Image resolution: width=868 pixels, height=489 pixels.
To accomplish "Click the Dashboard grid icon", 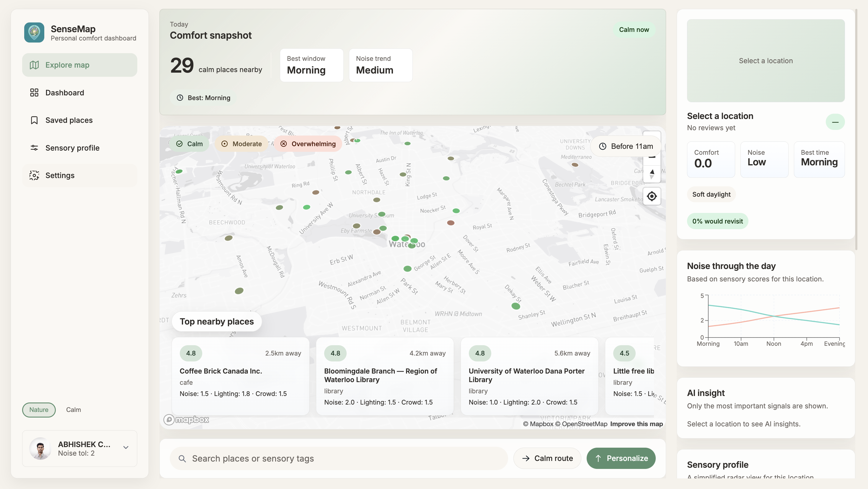I will [34, 93].
